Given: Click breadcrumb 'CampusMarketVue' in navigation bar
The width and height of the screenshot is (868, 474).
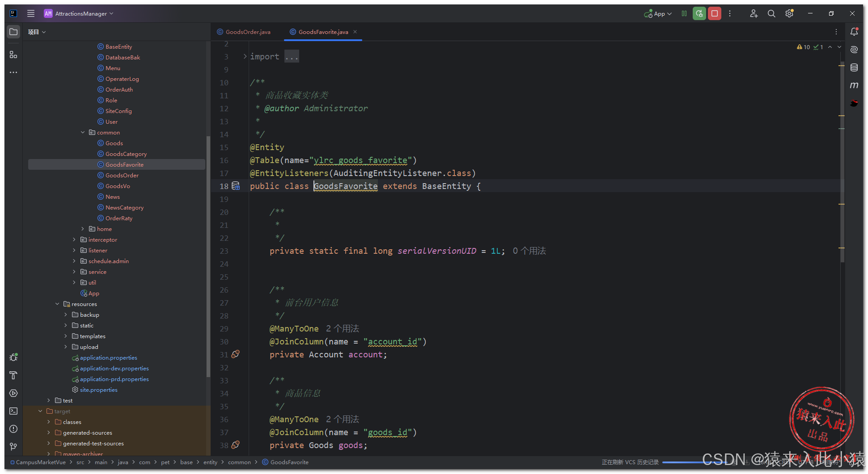Looking at the screenshot, I should point(41,462).
